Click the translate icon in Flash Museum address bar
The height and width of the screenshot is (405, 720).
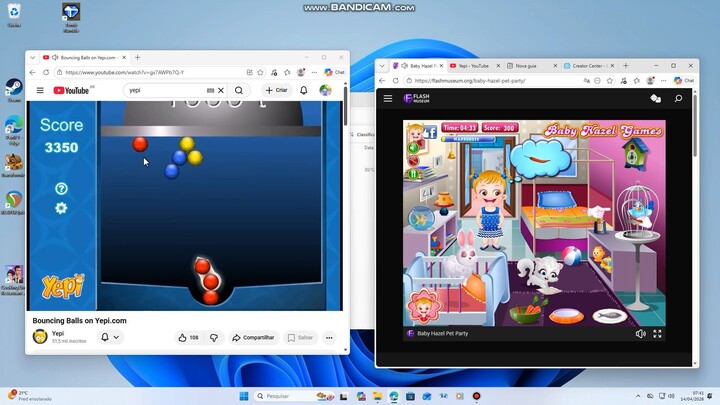tap(586, 80)
